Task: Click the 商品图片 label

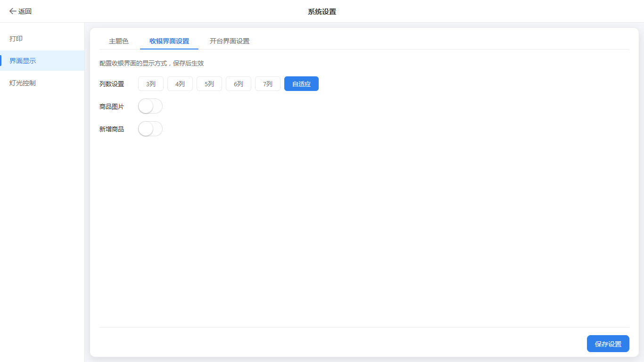Action: pyautogui.click(x=112, y=107)
